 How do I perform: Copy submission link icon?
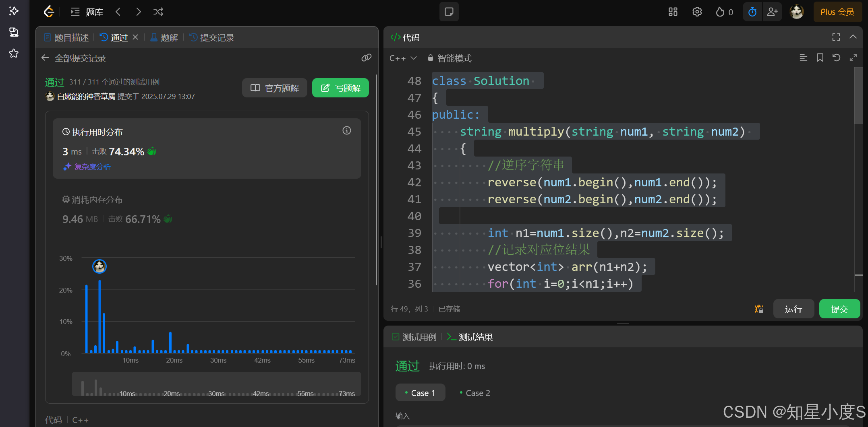(366, 58)
